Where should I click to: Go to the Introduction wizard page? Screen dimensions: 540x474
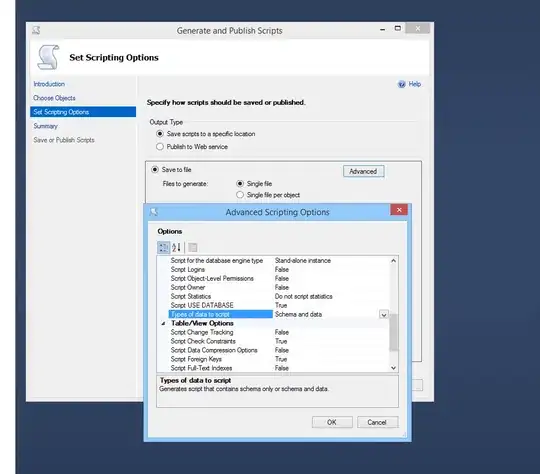[49, 84]
